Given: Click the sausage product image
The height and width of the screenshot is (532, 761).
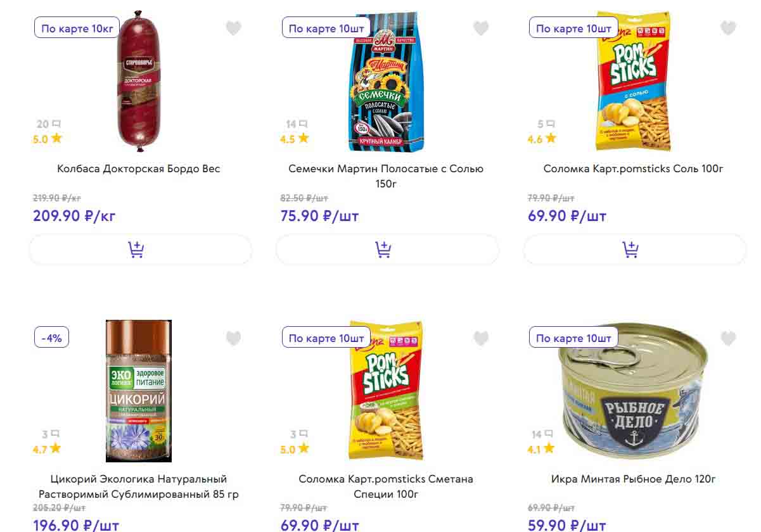Looking at the screenshot, I should pyautogui.click(x=139, y=81).
